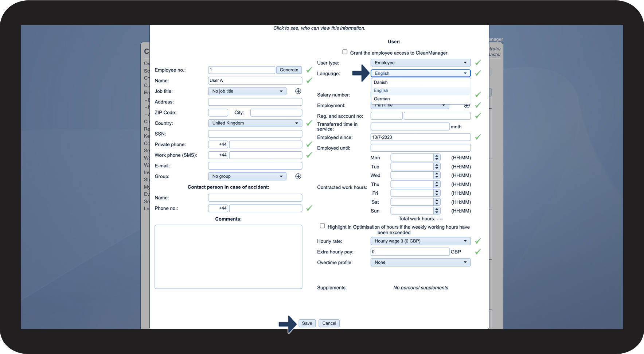Open the Hourly rate dropdown
Screen dimensions: 644x354
421,241
